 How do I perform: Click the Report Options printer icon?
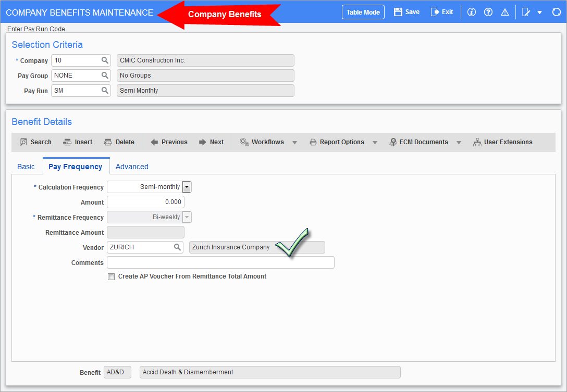[313, 142]
